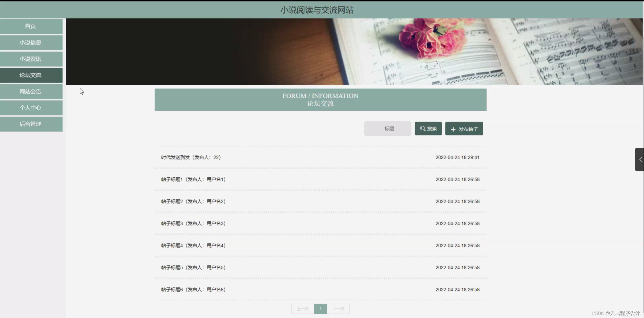
Task: Expand the collapsed side panel arrow
Action: point(640,160)
